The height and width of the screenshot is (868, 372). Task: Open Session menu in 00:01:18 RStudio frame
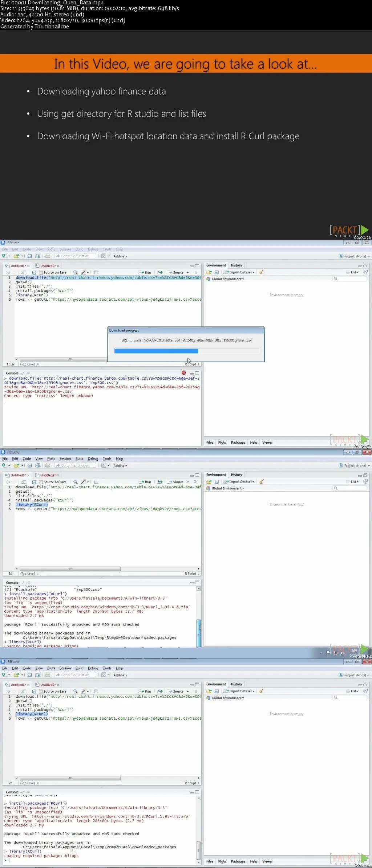click(x=65, y=459)
